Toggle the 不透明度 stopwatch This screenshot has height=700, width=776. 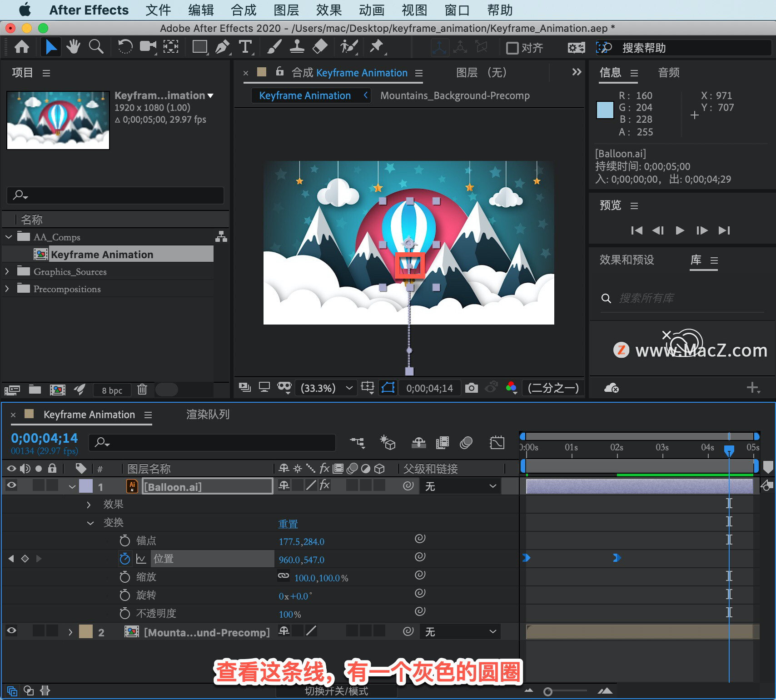click(124, 613)
